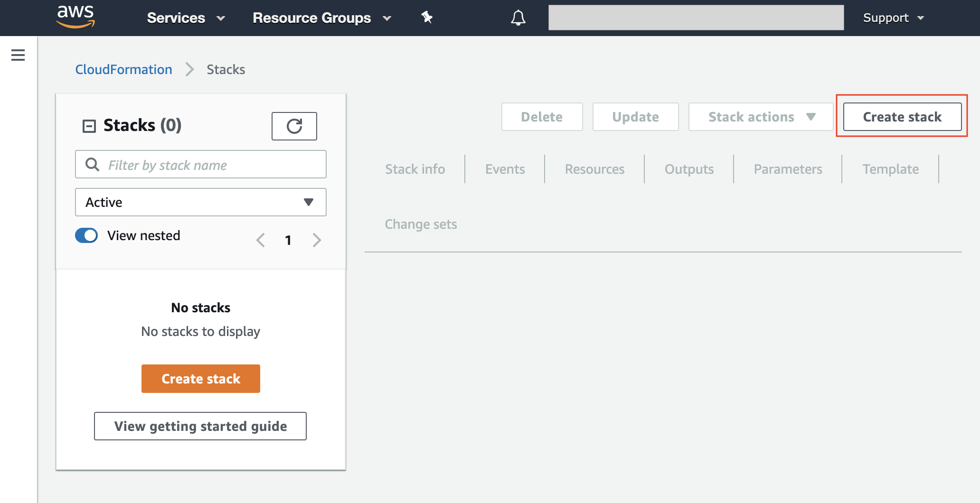Follow the CloudFormation breadcrumb link
980x503 pixels.
pos(123,69)
